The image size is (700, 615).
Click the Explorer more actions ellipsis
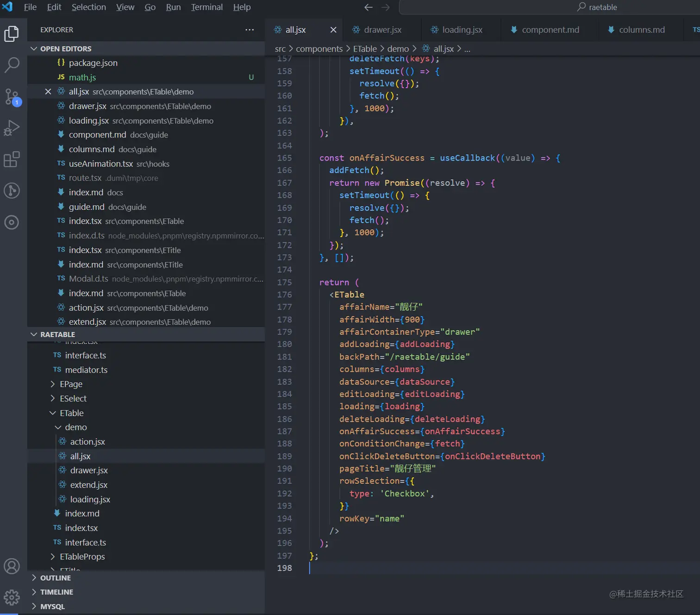coord(250,30)
